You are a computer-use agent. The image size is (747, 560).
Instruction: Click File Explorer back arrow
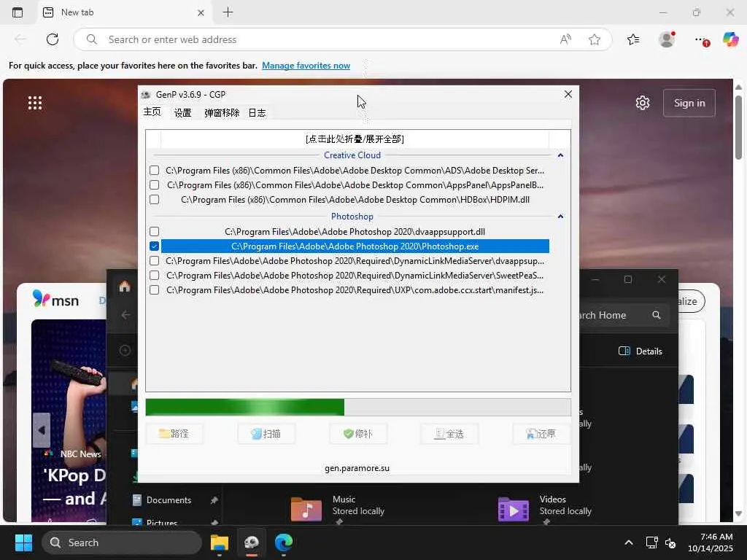(125, 315)
